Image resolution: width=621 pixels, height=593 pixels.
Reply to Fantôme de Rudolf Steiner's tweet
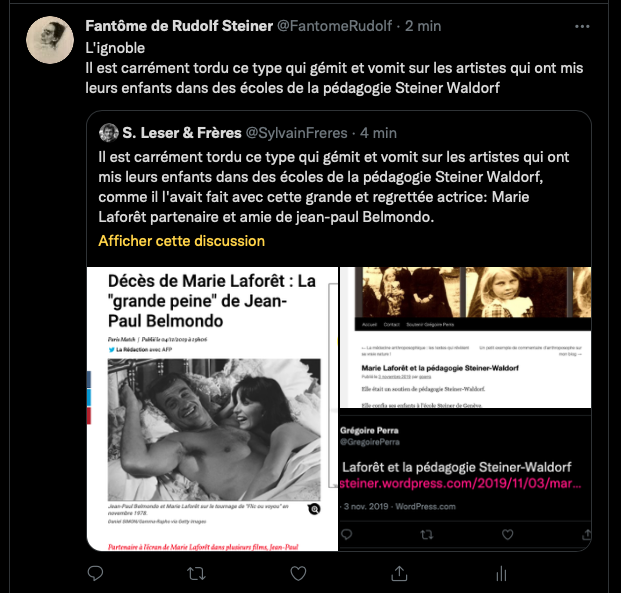coord(95,573)
